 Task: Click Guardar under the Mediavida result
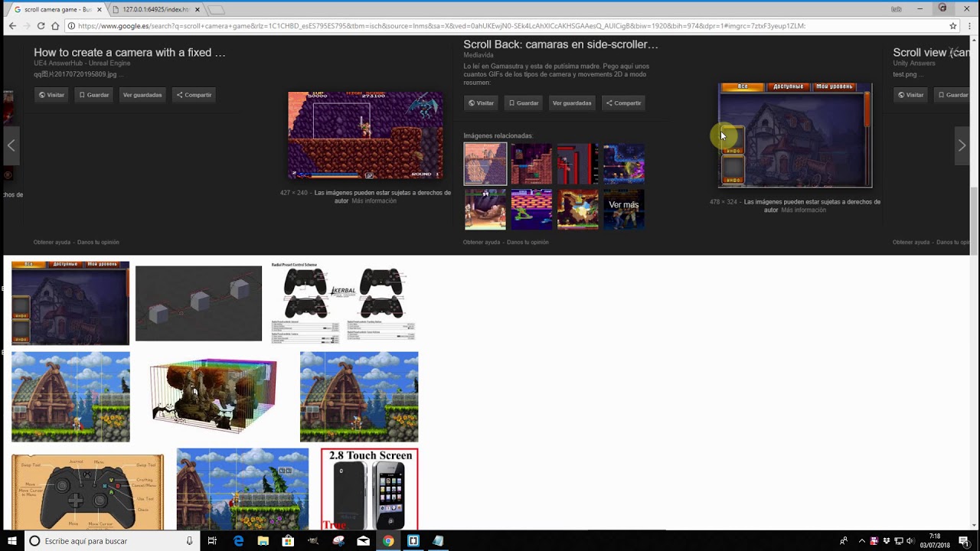tap(524, 103)
